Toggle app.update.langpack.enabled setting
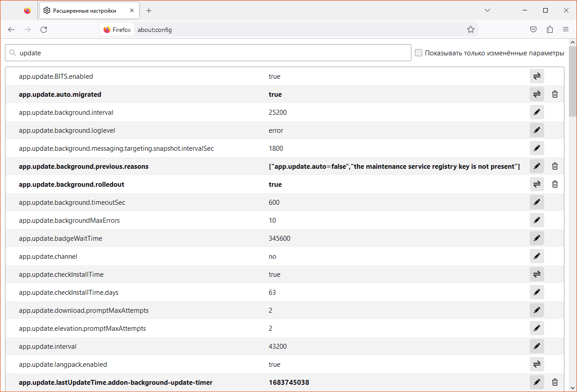The height and width of the screenshot is (392, 577). tap(536, 365)
